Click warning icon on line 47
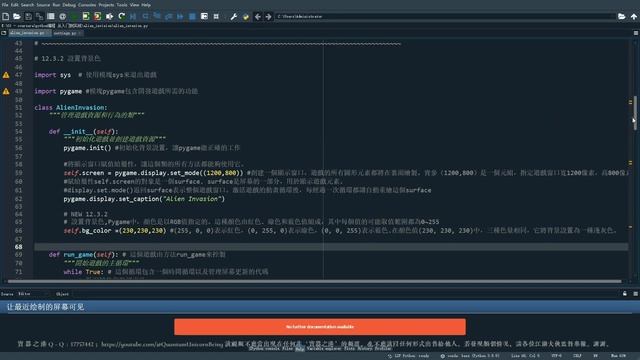 (6, 75)
